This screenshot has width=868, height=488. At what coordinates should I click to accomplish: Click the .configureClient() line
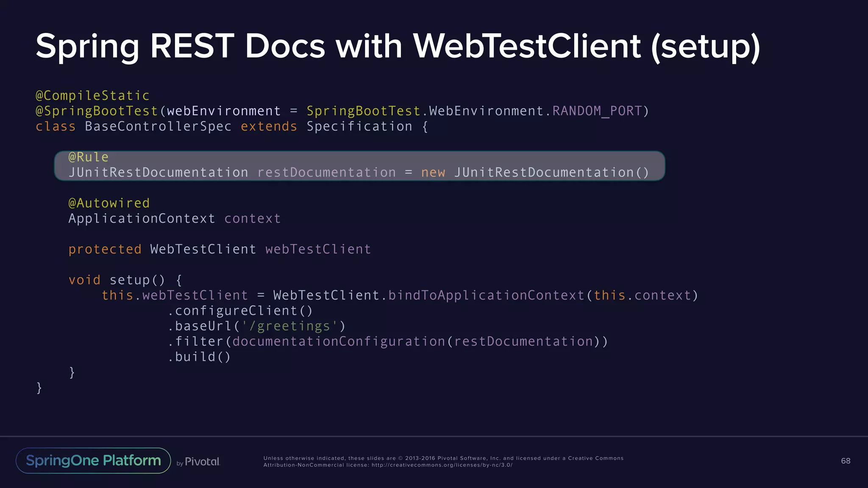240,311
